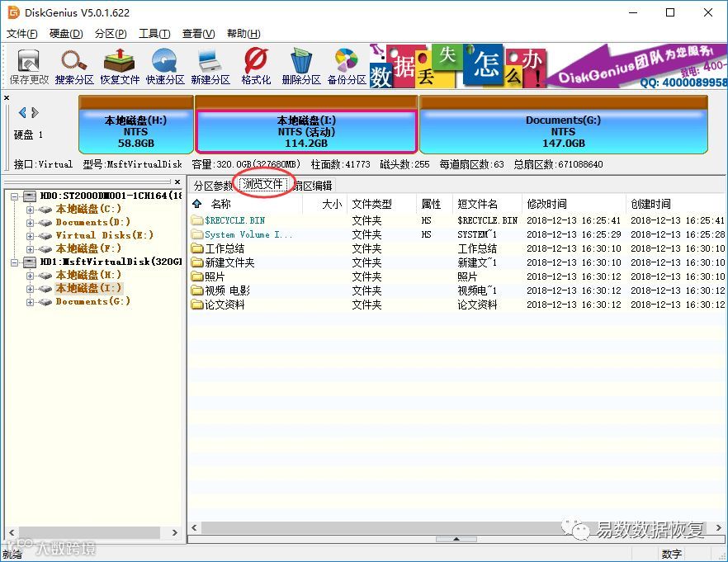Screen dimensions: 728x562
Task: Select the 新建文件夹 folder icon
Action: [x=197, y=262]
